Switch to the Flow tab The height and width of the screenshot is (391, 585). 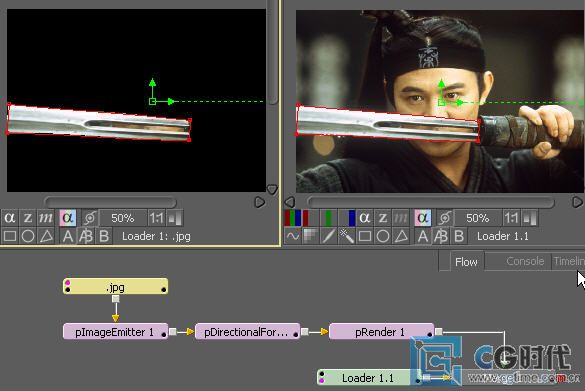pyautogui.click(x=466, y=262)
